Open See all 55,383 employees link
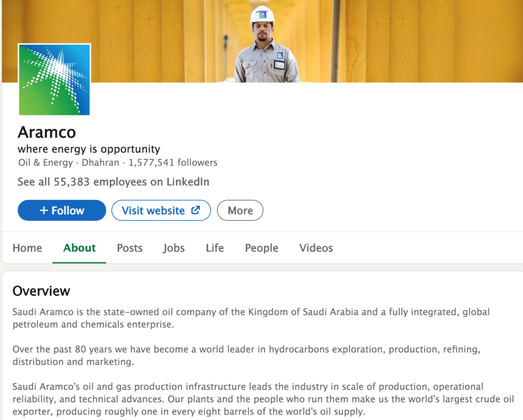 tap(113, 182)
